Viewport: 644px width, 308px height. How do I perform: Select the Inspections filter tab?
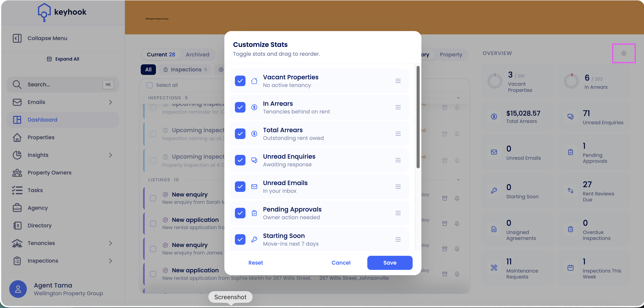click(x=185, y=70)
